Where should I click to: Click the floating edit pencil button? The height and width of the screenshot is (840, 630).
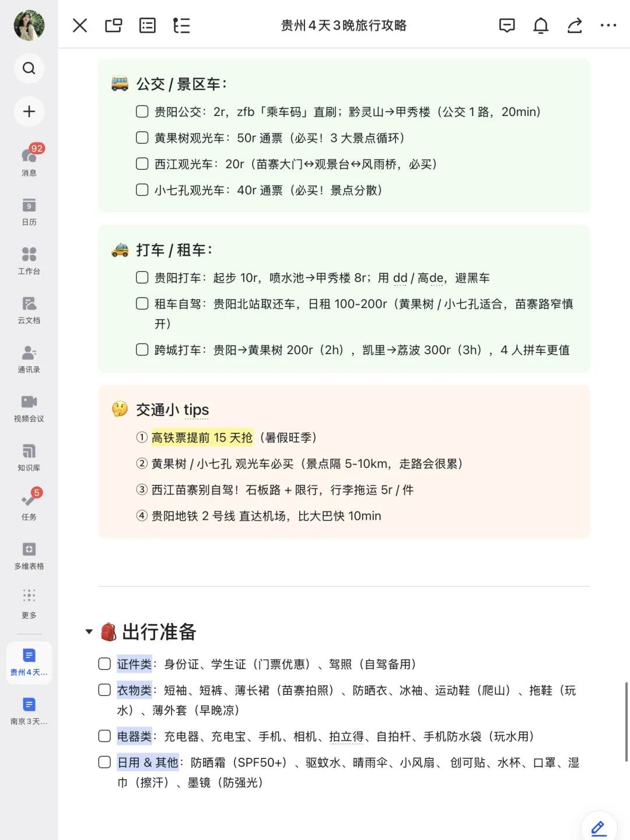click(598, 828)
